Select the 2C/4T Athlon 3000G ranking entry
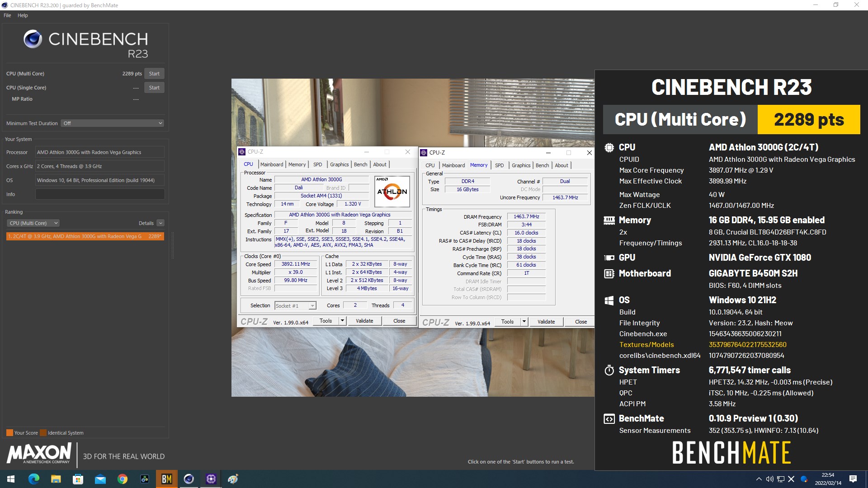 coord(85,236)
